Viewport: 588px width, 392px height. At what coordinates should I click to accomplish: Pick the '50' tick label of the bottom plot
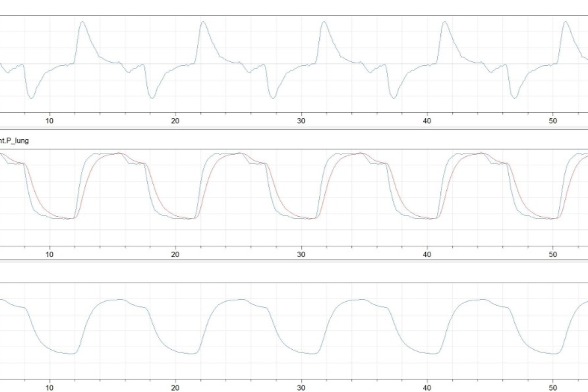pyautogui.click(x=553, y=387)
